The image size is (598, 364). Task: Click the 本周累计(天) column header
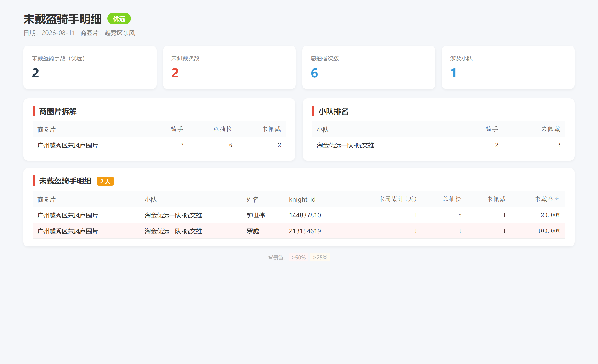[x=398, y=199]
